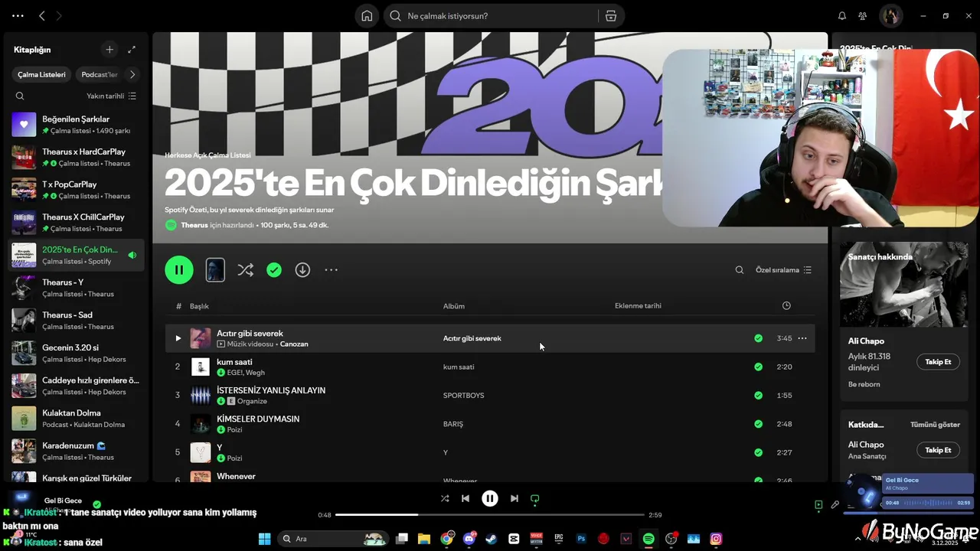This screenshot has height=551, width=980.
Task: Toggle the saved check for Acıtır gibi severek
Action: pyautogui.click(x=758, y=338)
